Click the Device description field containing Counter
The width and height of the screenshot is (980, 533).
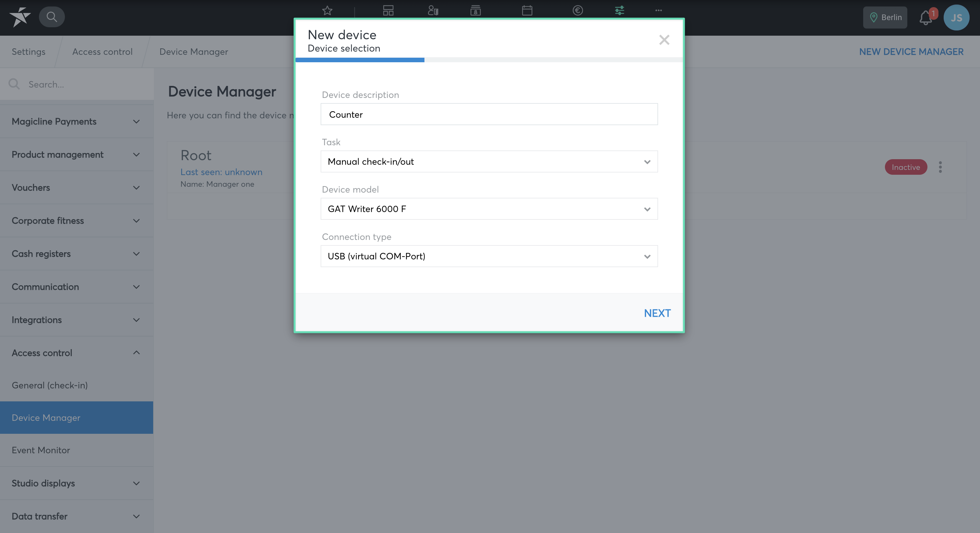(x=489, y=114)
